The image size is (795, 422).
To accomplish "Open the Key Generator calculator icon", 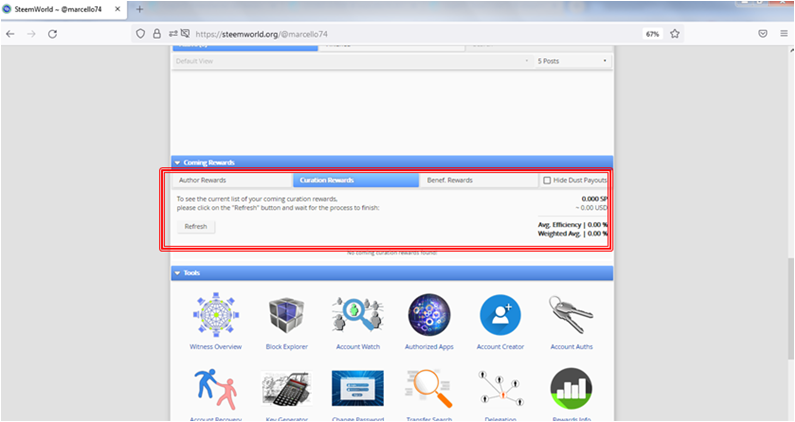I will click(286, 389).
